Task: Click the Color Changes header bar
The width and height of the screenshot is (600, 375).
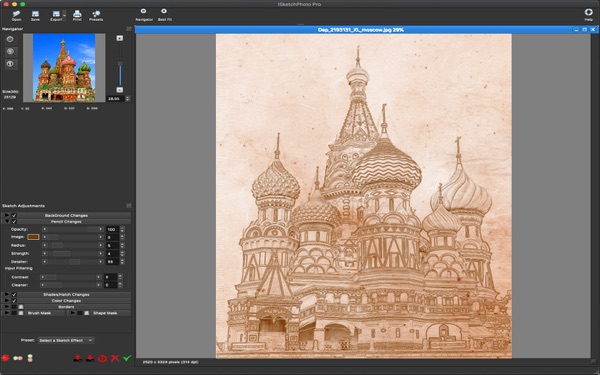Action: [67, 301]
